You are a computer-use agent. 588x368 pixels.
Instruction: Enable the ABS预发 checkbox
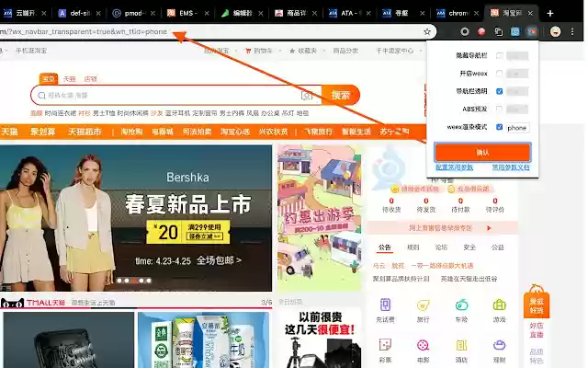tap(499, 109)
